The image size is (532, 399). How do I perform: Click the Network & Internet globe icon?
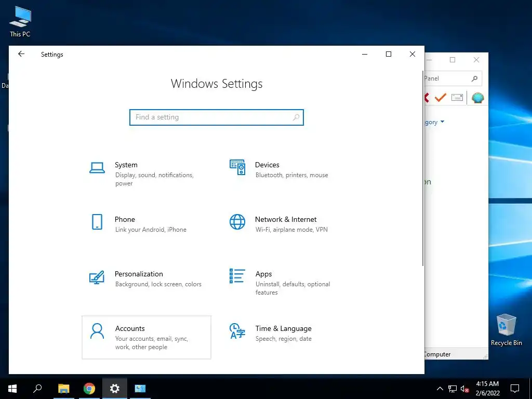tap(237, 222)
